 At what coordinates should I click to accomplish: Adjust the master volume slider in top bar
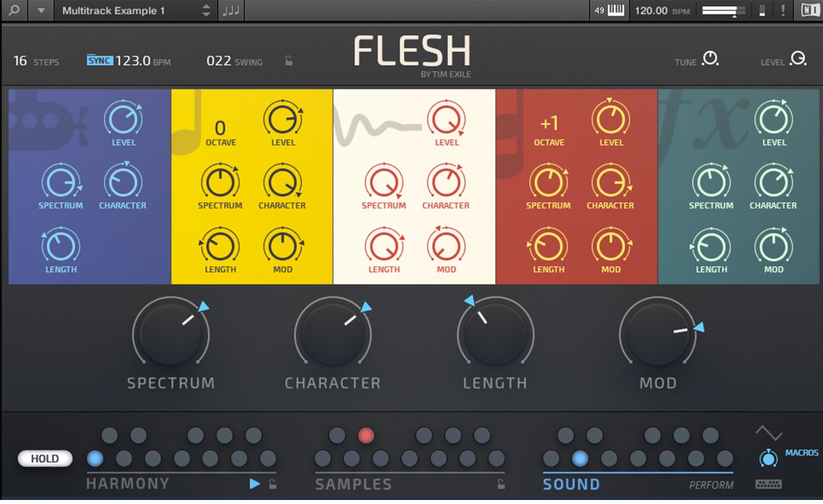click(723, 11)
